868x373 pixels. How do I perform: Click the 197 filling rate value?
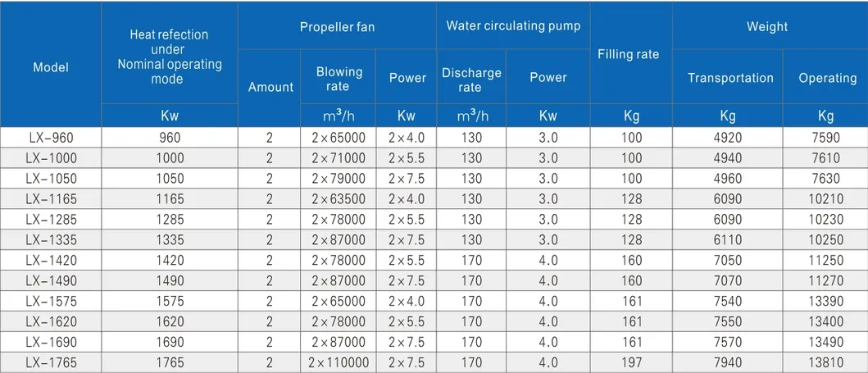(x=631, y=362)
